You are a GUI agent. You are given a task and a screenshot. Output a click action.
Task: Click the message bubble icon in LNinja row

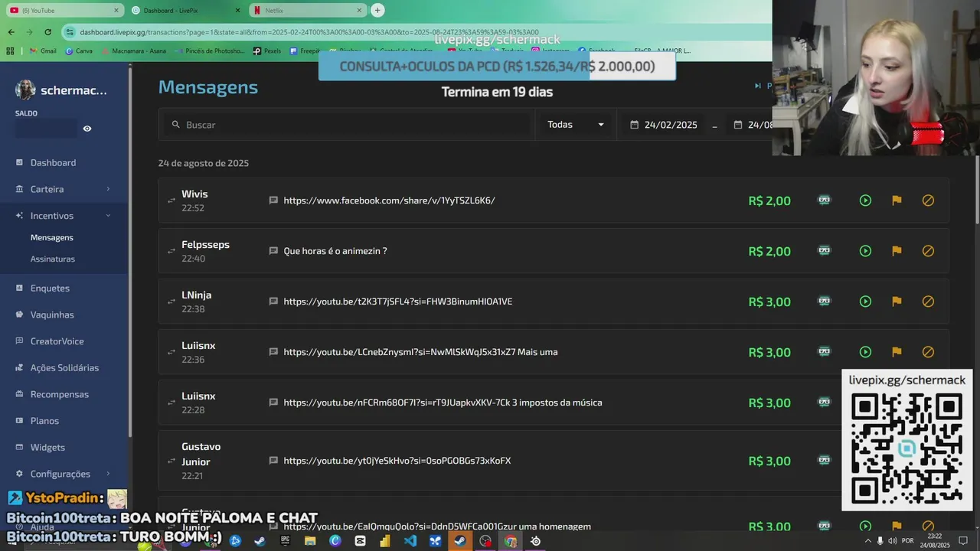(x=273, y=302)
